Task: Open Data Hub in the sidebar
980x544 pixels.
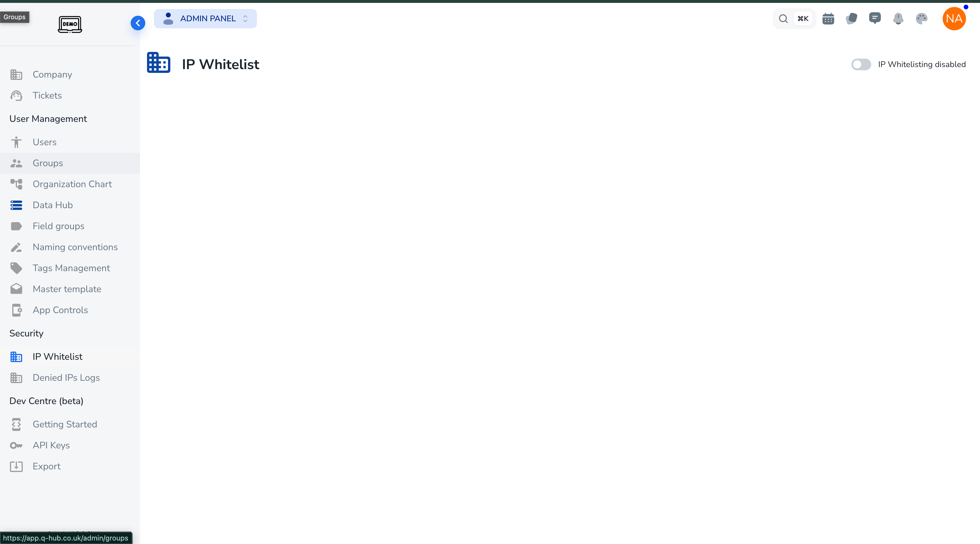Action: pyautogui.click(x=70, y=205)
